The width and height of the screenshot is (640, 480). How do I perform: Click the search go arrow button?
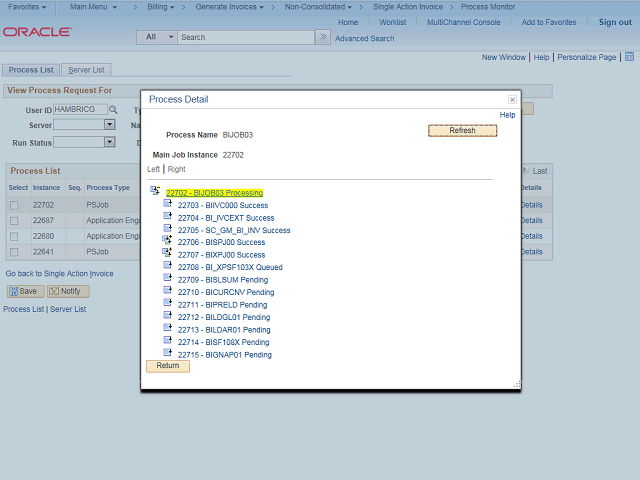tap(322, 37)
